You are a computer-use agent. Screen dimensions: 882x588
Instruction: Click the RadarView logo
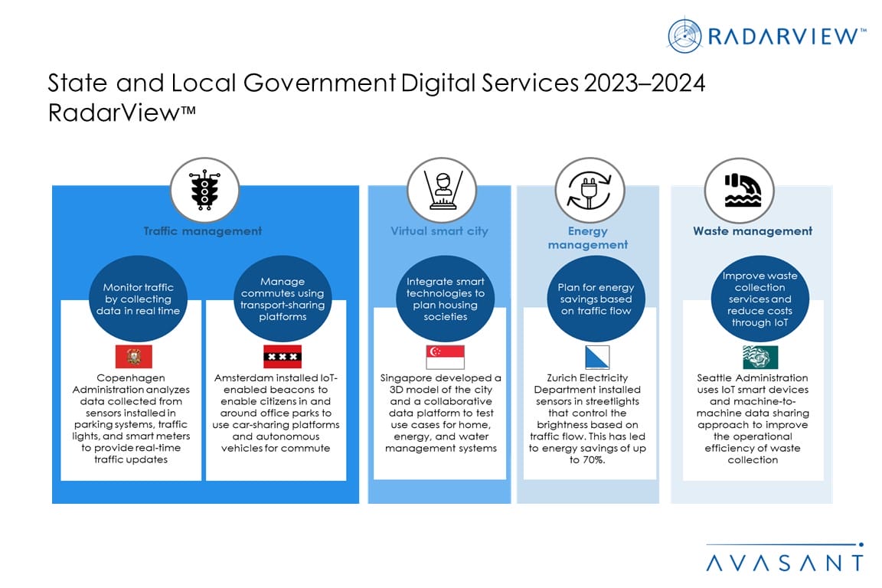[767, 35]
